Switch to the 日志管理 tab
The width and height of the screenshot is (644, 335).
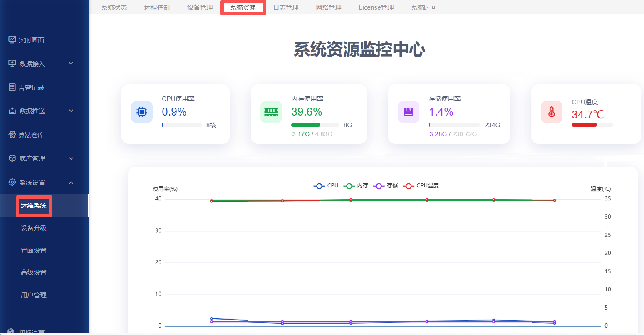tap(286, 7)
